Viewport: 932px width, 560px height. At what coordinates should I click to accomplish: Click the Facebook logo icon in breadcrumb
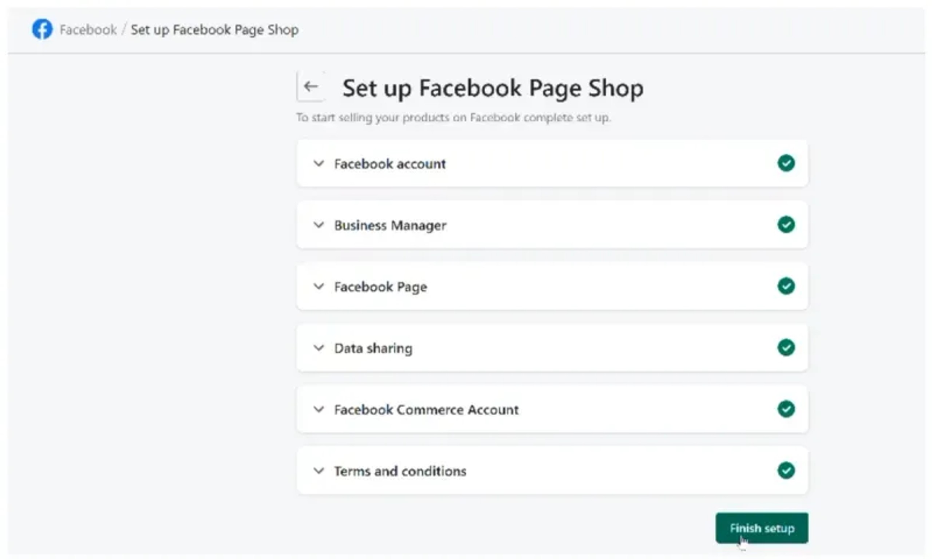[42, 29]
